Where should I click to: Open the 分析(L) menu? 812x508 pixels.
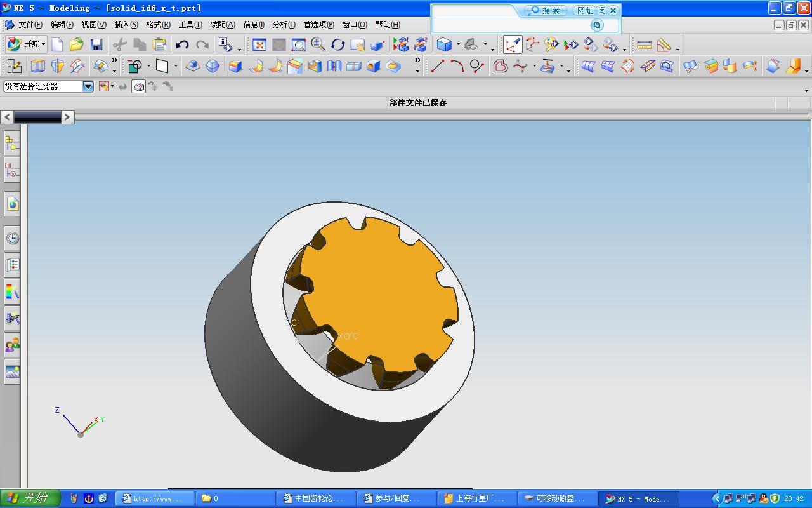[x=284, y=24]
